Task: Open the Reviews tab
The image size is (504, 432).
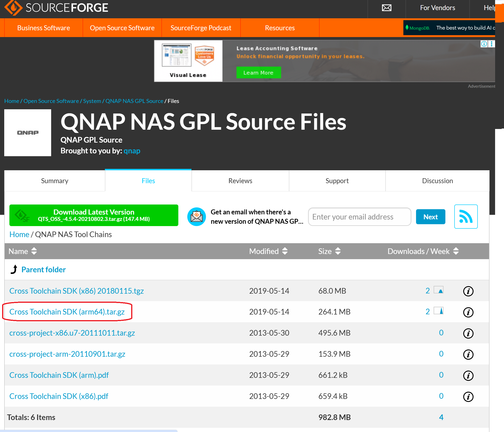Action: point(240,181)
